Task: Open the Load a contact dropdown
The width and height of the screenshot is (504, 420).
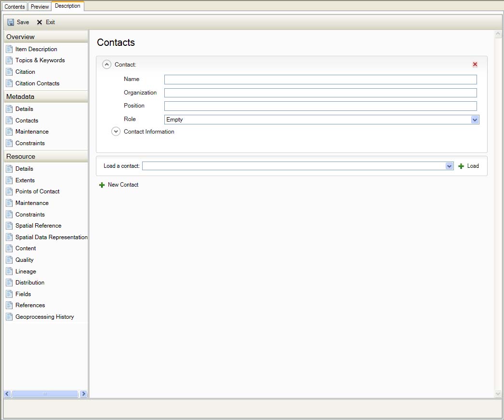Action: pos(449,166)
